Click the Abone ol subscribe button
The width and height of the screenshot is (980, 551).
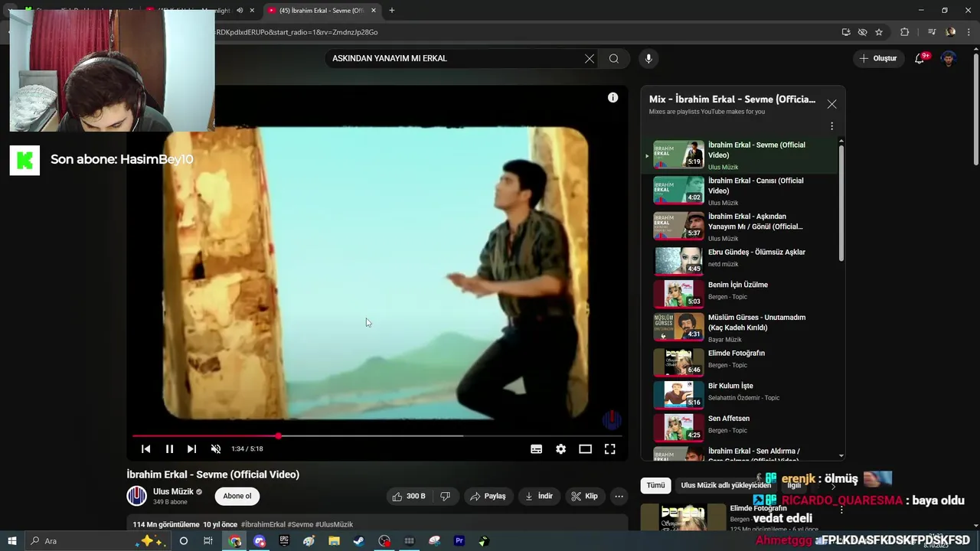pyautogui.click(x=237, y=496)
